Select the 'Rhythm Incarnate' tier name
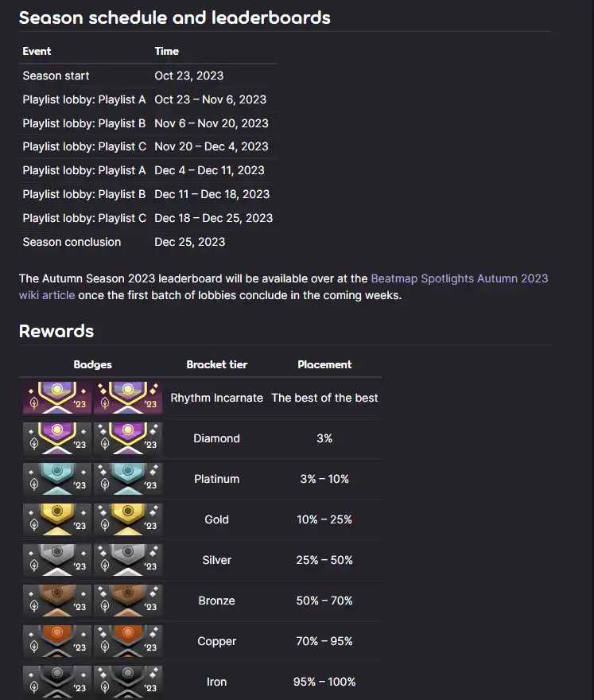This screenshot has width=594, height=700. click(x=217, y=398)
